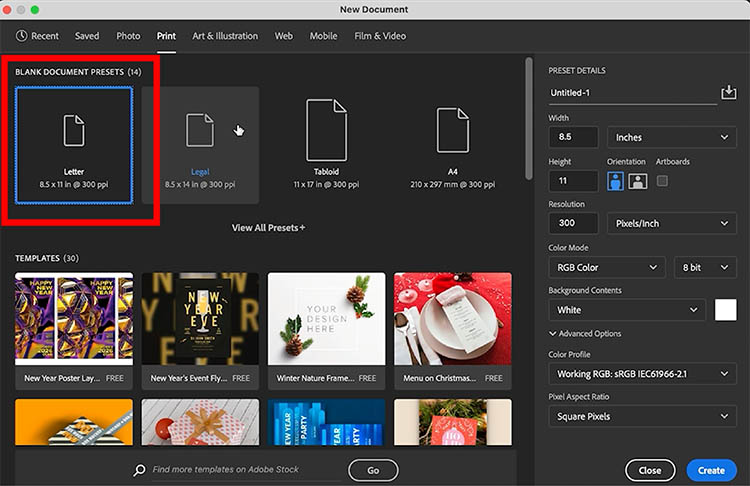Click the save preset icon beside Untitled-1

coord(728,93)
